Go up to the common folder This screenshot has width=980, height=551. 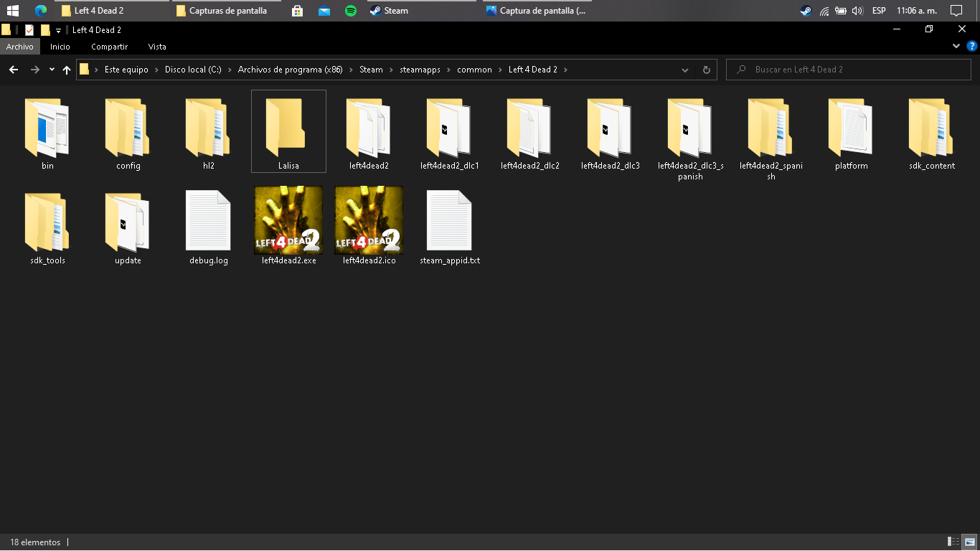point(67,70)
